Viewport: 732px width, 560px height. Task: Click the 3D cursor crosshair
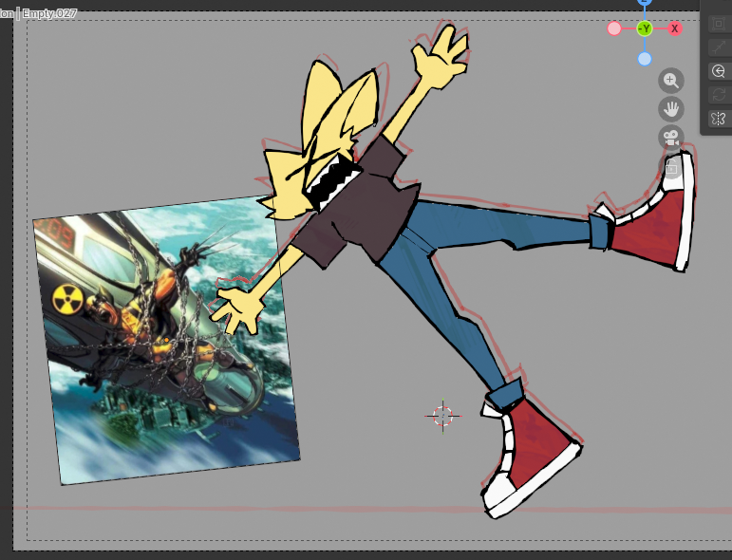click(x=443, y=416)
